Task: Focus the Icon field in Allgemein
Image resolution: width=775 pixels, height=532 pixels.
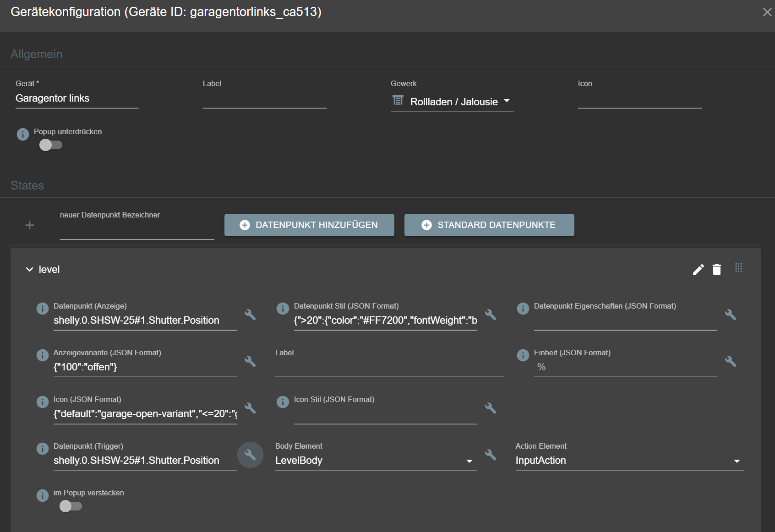Action: point(639,98)
